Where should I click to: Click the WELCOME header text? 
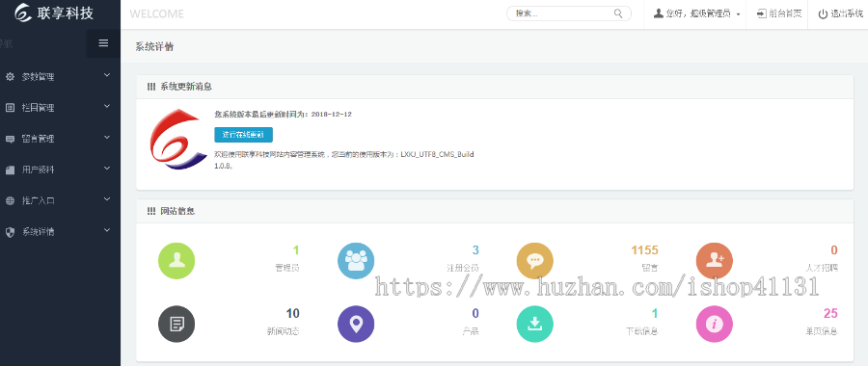156,14
